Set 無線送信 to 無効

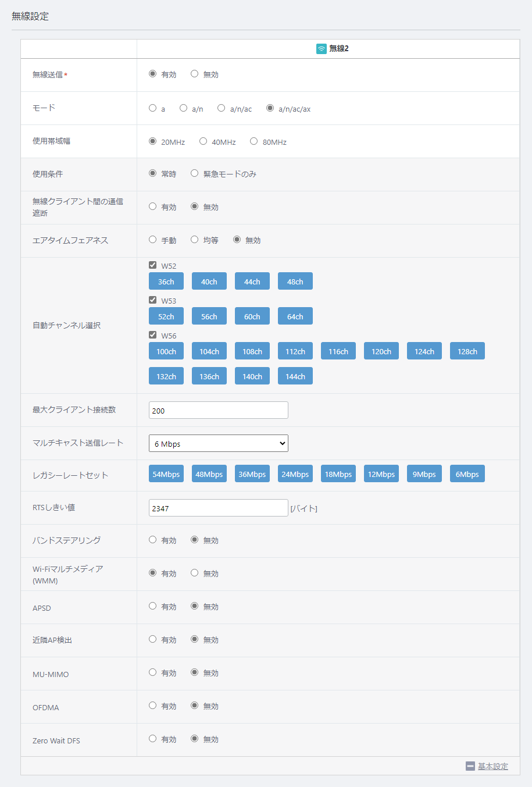194,74
